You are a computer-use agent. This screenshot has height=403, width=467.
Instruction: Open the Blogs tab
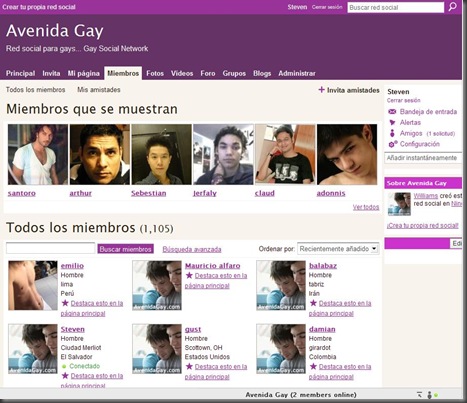tap(262, 73)
